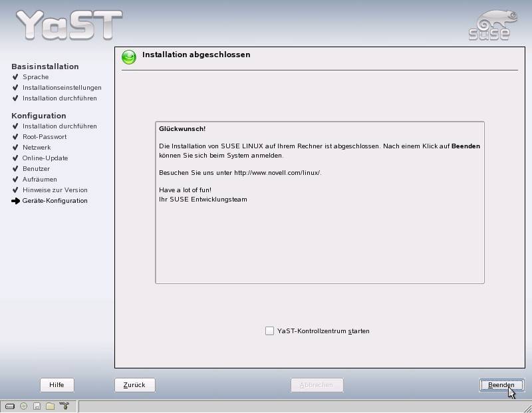Select the Online-Update step
Viewport: 532px width, 413px height.
click(45, 158)
